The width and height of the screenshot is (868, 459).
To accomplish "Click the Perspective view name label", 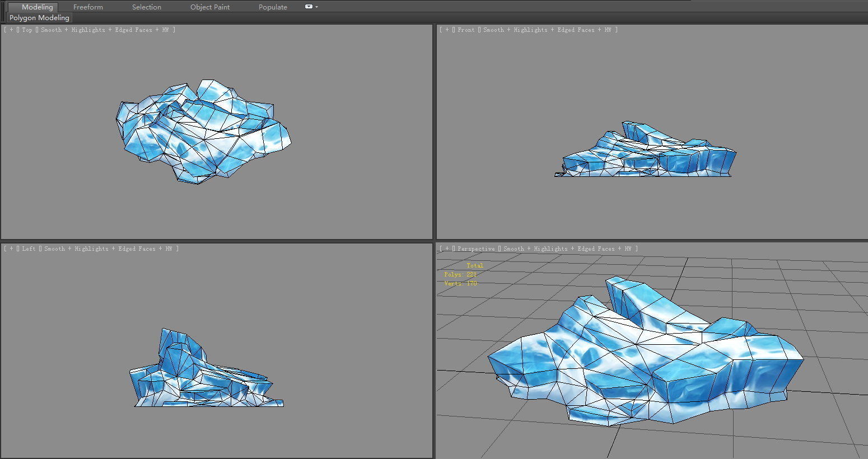I will pyautogui.click(x=476, y=249).
